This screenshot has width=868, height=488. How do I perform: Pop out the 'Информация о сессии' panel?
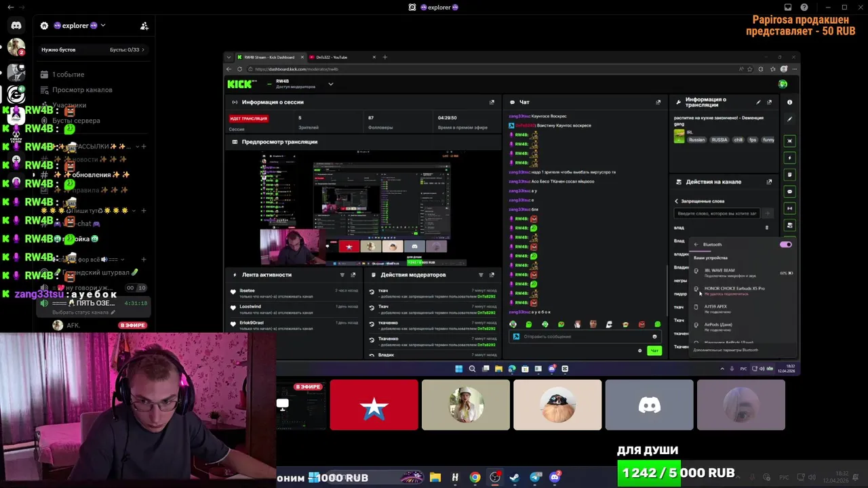[x=492, y=102]
